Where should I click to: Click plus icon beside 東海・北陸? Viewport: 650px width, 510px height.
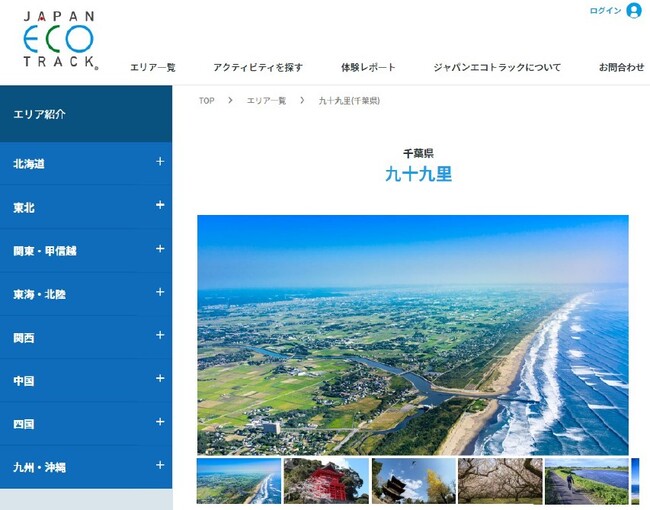160,292
